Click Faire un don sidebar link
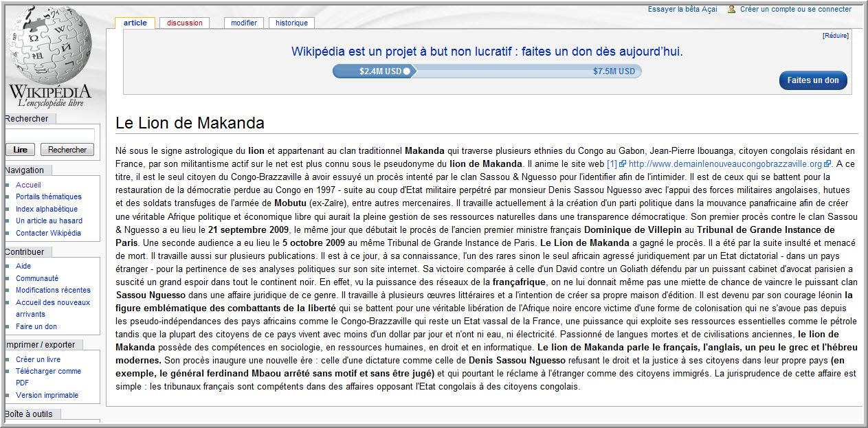This screenshot has height=428, width=868. point(36,326)
